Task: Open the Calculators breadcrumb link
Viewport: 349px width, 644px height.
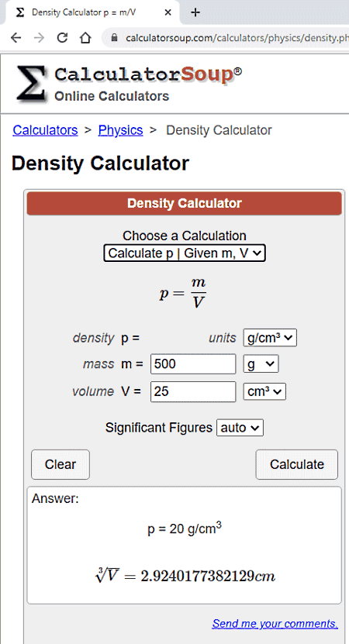Action: tap(45, 130)
